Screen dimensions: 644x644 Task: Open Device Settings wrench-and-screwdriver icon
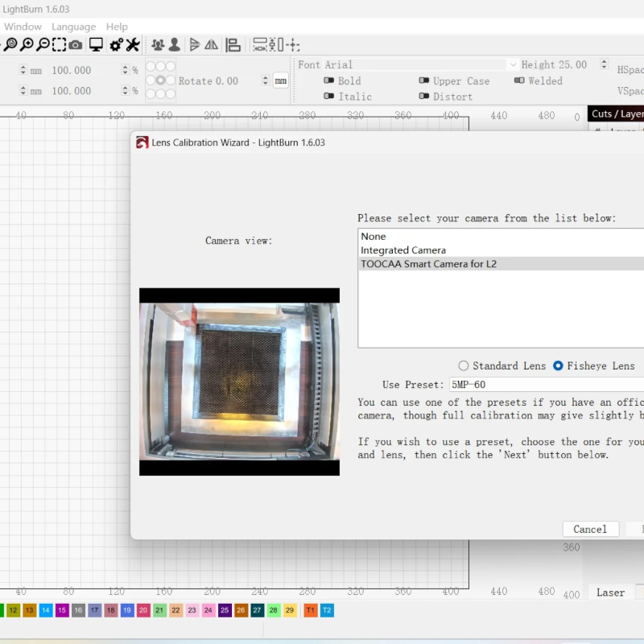[132, 44]
